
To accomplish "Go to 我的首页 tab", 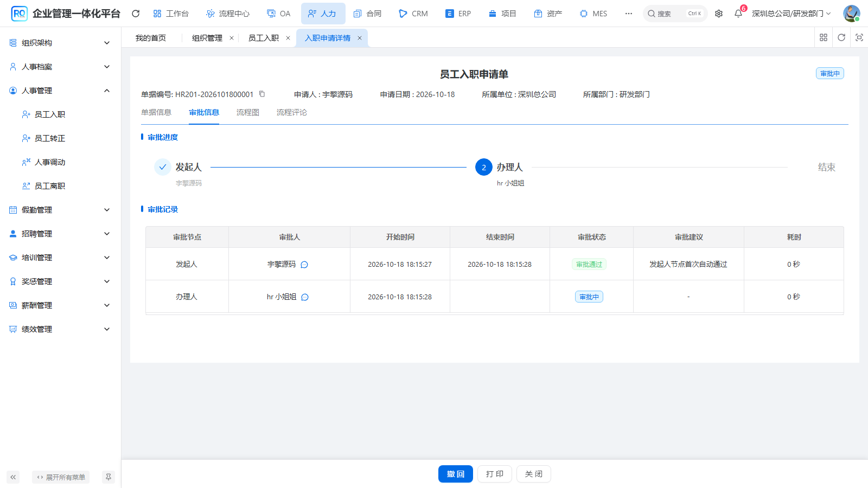I will click(x=151, y=38).
